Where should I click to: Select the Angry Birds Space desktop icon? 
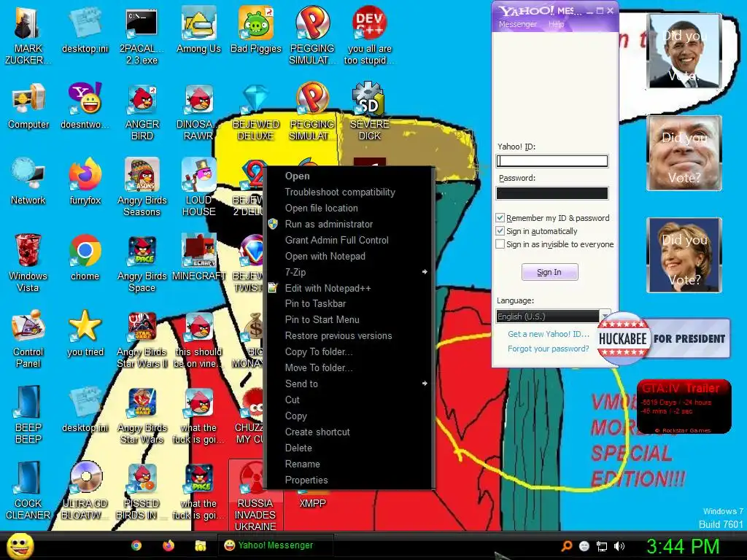coord(142,262)
